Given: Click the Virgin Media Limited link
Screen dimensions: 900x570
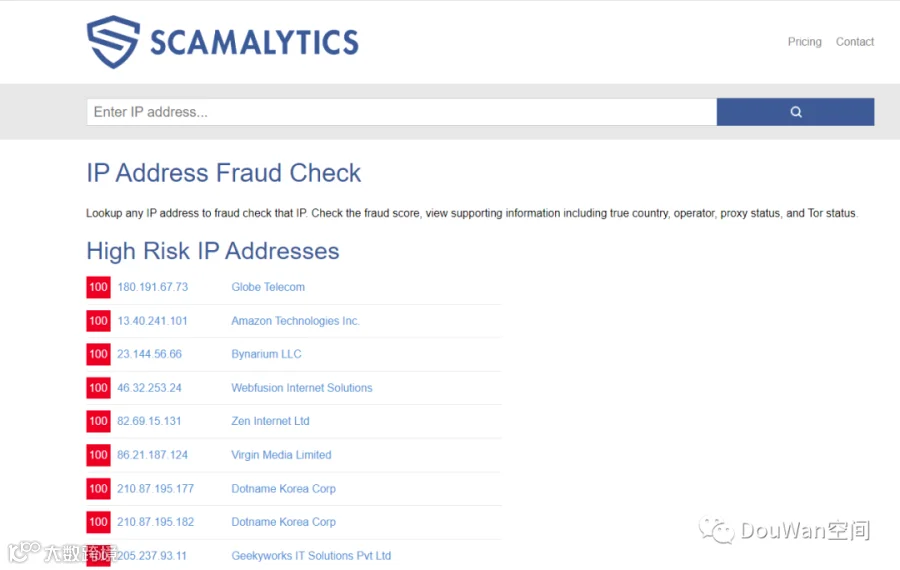Looking at the screenshot, I should pos(281,455).
